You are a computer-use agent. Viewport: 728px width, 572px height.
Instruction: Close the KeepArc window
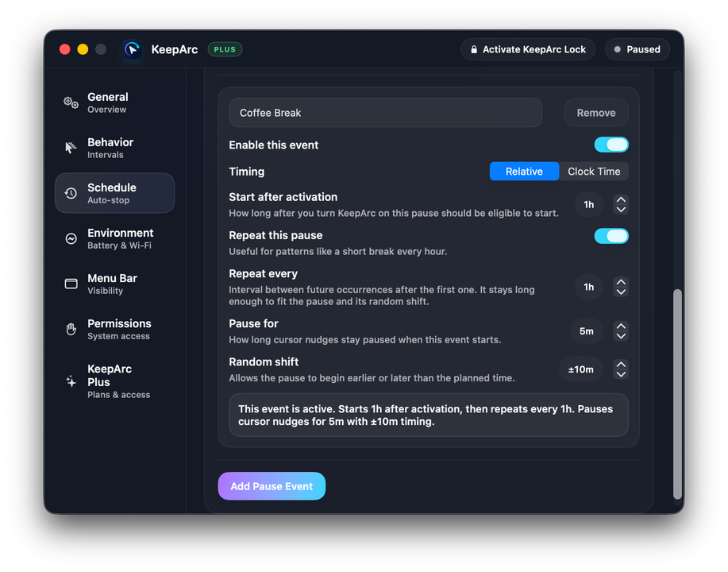click(65, 49)
